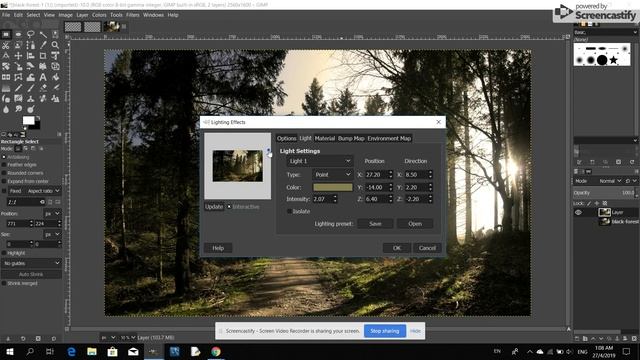Image resolution: width=640 pixels, height=360 pixels.
Task: Click Save lighting preset button
Action: 375,224
